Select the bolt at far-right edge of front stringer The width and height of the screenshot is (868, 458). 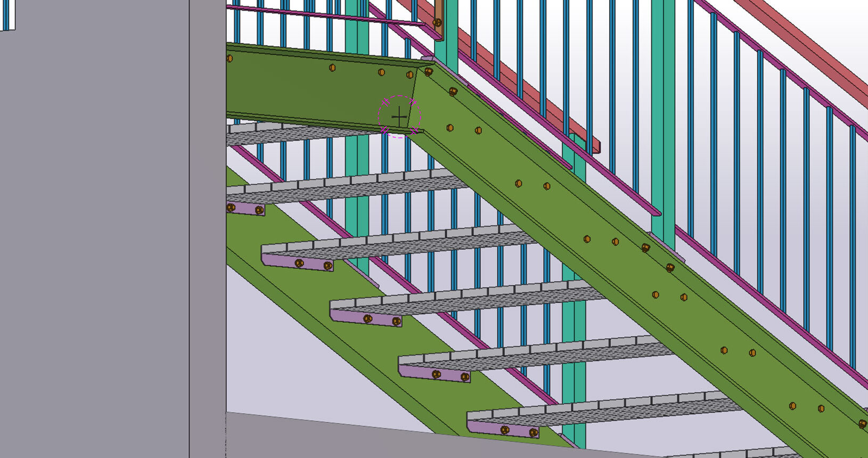[x=862, y=423]
